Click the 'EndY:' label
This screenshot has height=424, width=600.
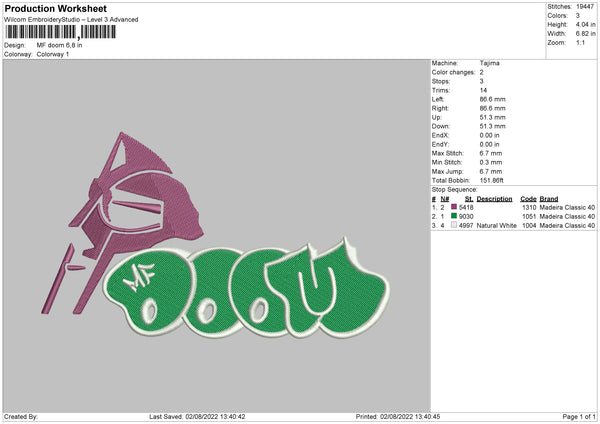coord(440,144)
